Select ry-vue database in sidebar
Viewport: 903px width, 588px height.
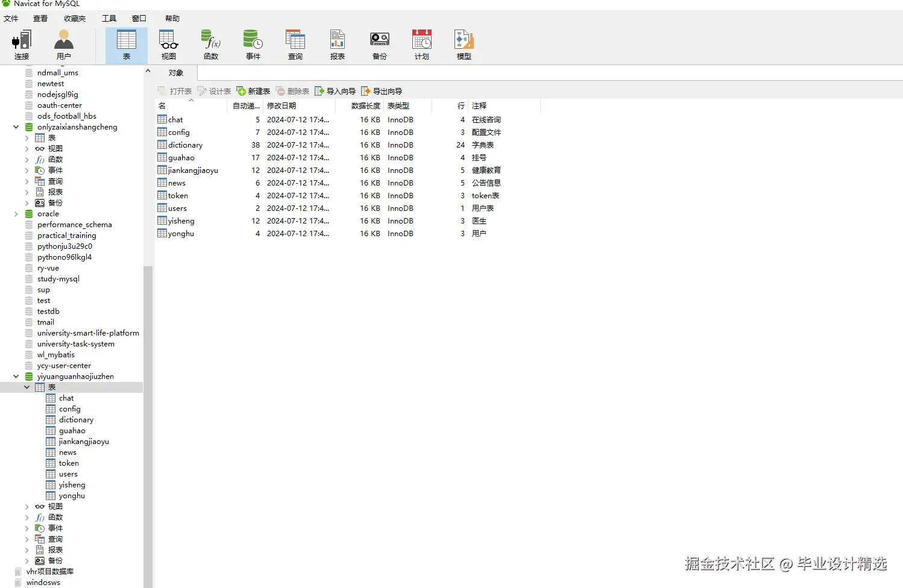pyautogui.click(x=48, y=268)
